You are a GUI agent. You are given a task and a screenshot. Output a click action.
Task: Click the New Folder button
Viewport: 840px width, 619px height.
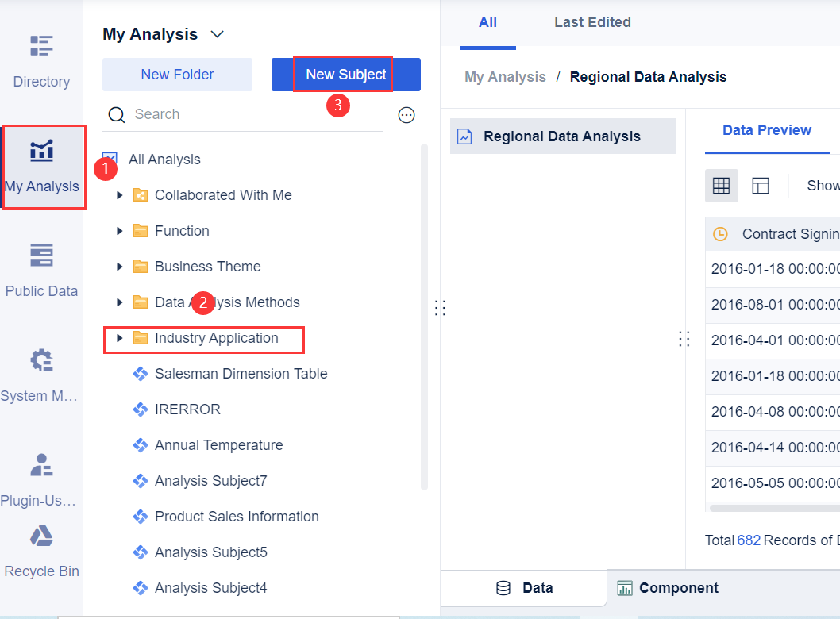click(x=177, y=75)
